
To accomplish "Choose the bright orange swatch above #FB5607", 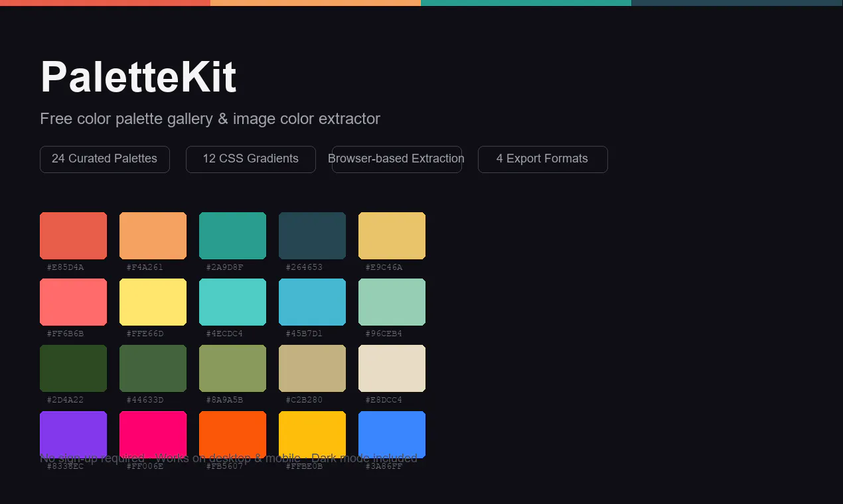I will click(232, 434).
